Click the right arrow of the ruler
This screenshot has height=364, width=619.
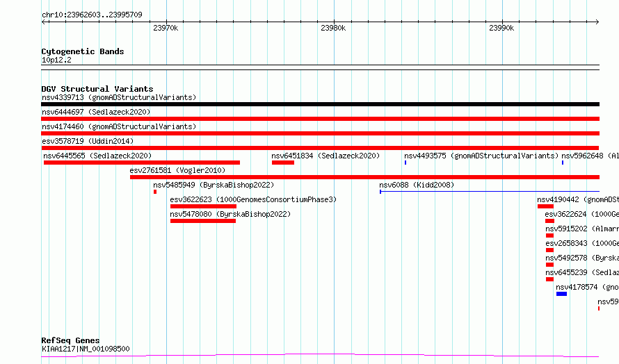(597, 22)
